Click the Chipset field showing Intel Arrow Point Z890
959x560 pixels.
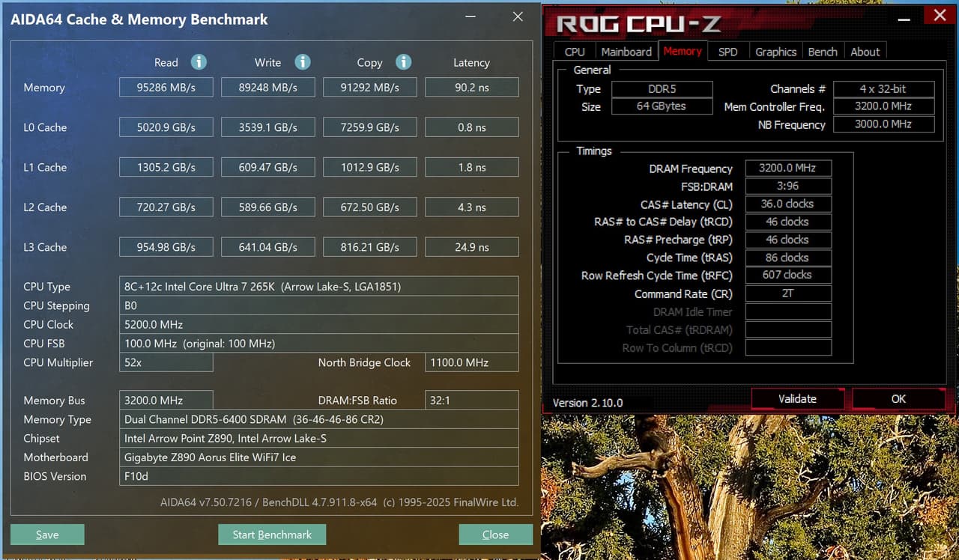tap(319, 438)
